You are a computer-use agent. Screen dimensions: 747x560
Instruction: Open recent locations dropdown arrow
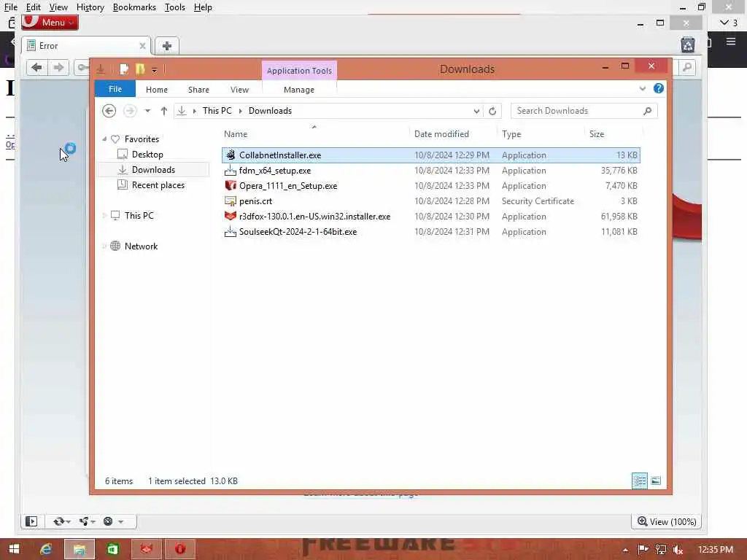tap(147, 111)
